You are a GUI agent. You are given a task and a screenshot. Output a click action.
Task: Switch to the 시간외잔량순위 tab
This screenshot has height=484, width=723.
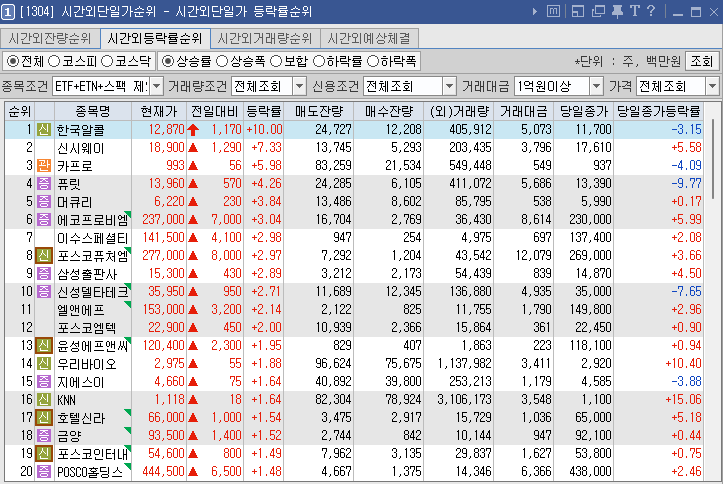tap(50, 38)
